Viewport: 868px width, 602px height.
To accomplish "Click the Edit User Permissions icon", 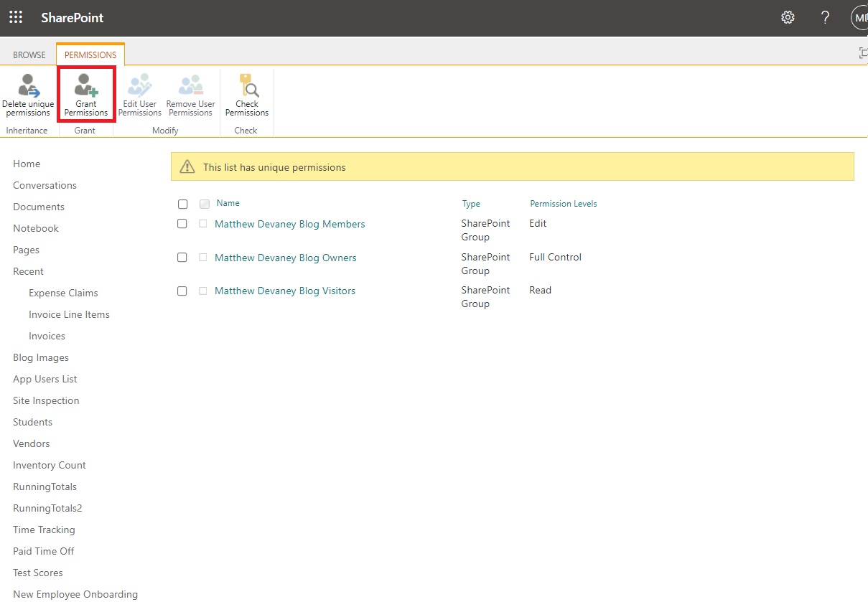I will (x=140, y=93).
